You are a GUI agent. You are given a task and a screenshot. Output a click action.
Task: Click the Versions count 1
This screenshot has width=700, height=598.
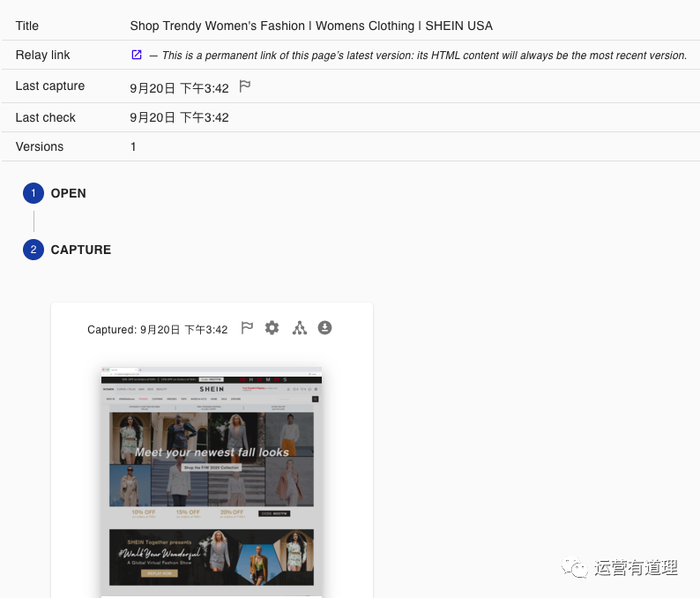pyautogui.click(x=133, y=146)
